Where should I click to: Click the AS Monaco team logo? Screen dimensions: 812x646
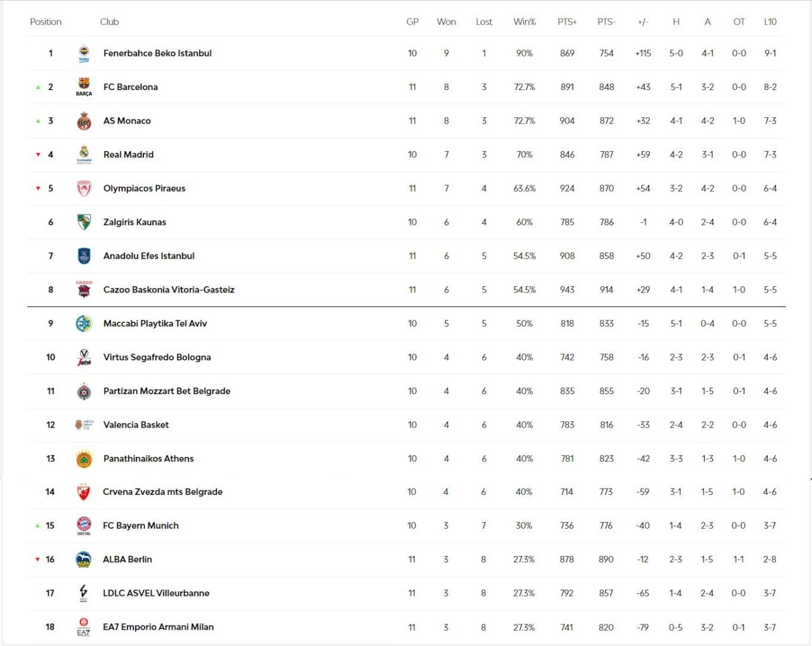84,121
